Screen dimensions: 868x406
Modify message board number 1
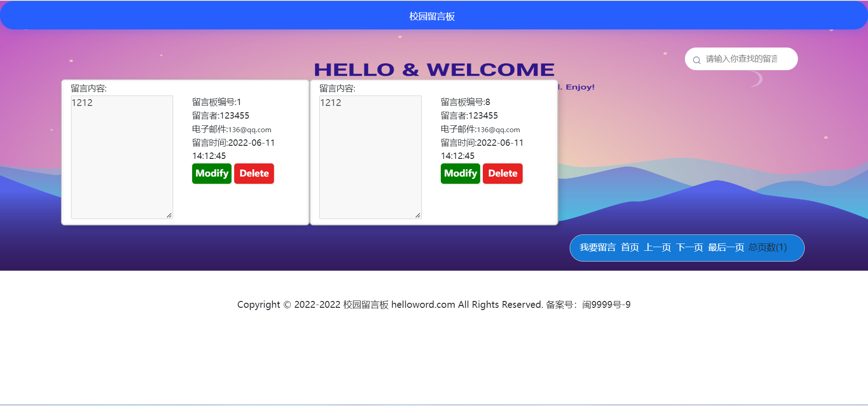[212, 173]
